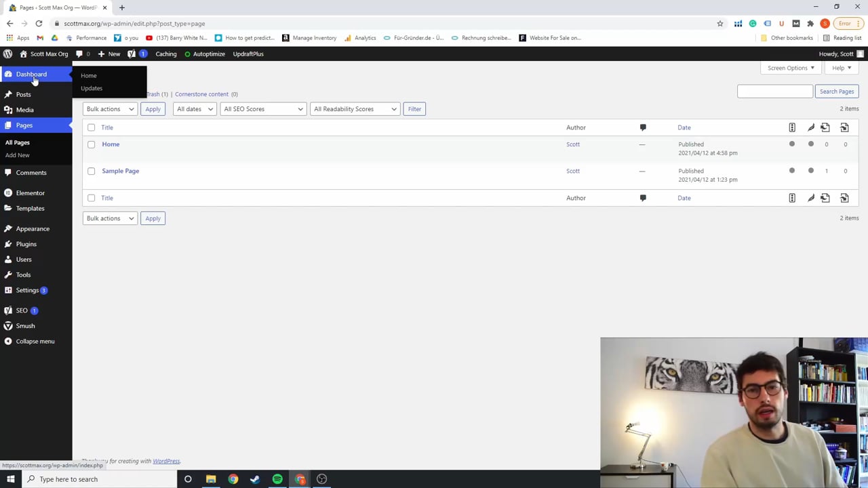Click the outgoing internal links column icon
Viewport: 868px width, 488px height.
(x=825, y=127)
